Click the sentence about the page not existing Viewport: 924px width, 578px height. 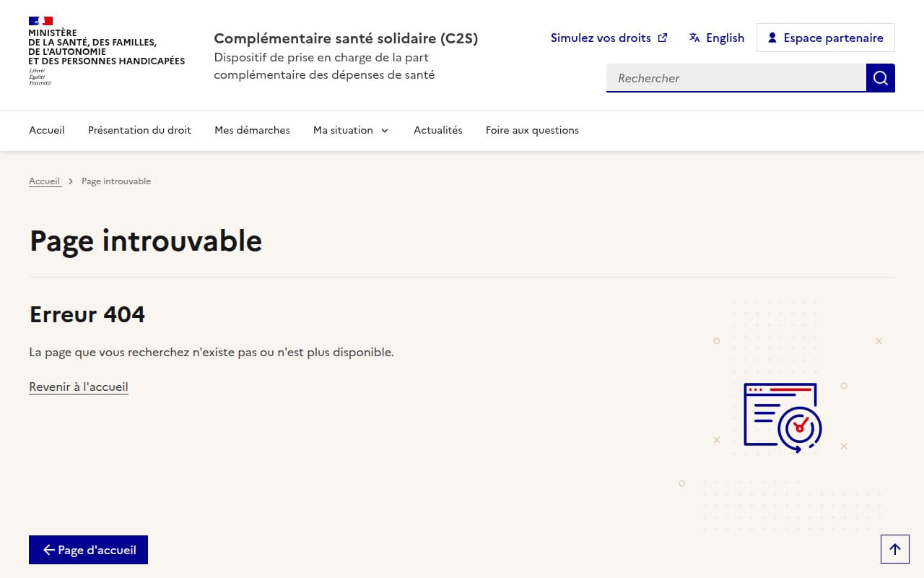pos(212,353)
